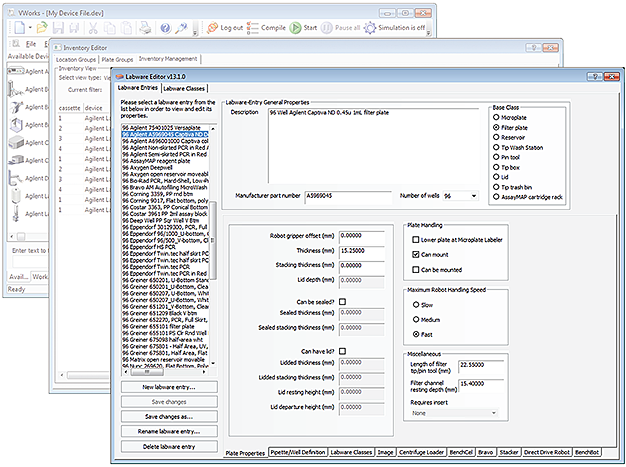This screenshot has width=626, height=467.
Task: Click the Pause all toolbar icon
Action: (326, 28)
